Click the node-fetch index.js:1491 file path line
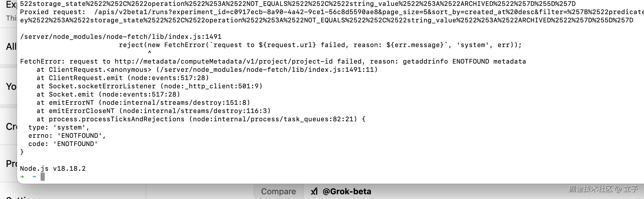The height and width of the screenshot is (199, 644). 121,37
